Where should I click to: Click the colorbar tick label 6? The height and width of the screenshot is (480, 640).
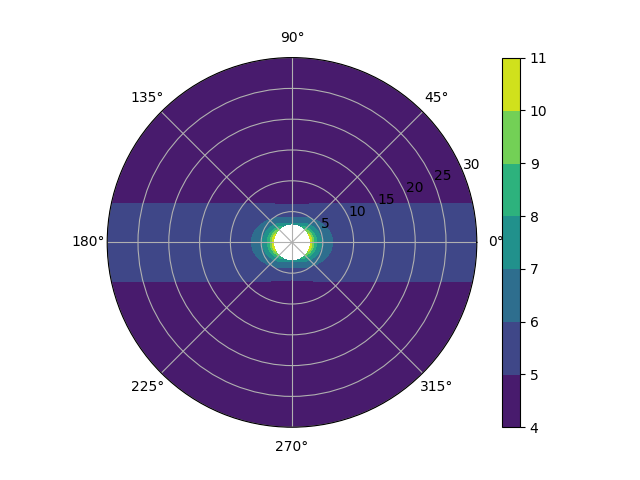coord(535,322)
